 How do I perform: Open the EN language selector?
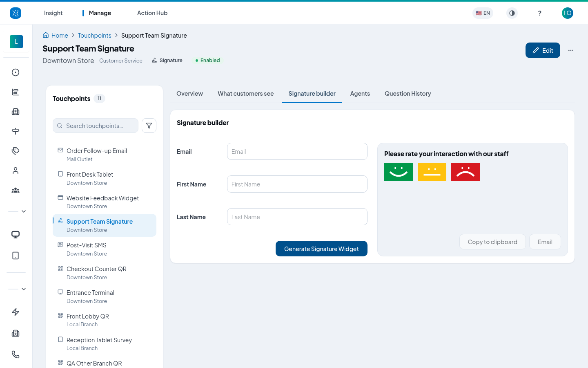[x=483, y=13]
